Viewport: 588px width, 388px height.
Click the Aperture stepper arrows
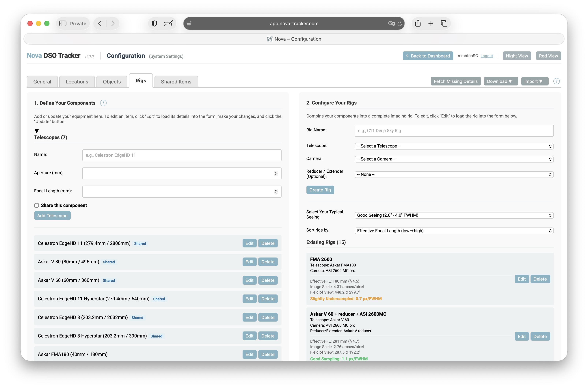[276, 173]
